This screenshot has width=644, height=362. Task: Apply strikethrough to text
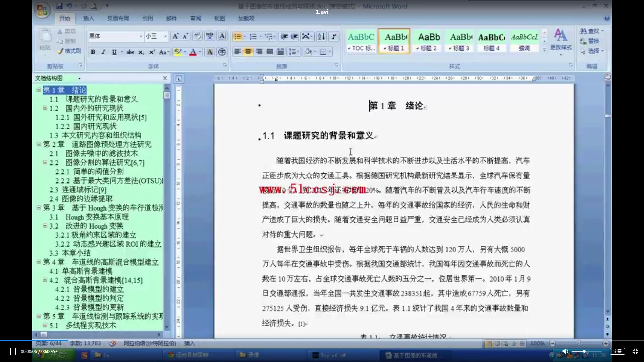pos(130,52)
